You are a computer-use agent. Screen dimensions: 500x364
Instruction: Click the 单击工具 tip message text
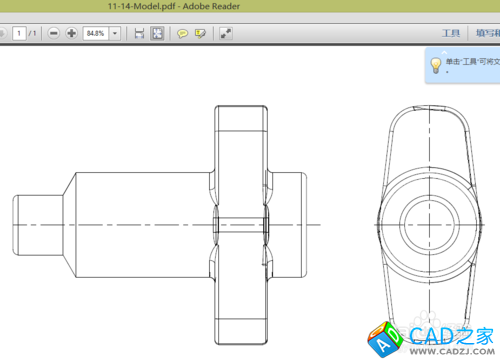point(473,62)
